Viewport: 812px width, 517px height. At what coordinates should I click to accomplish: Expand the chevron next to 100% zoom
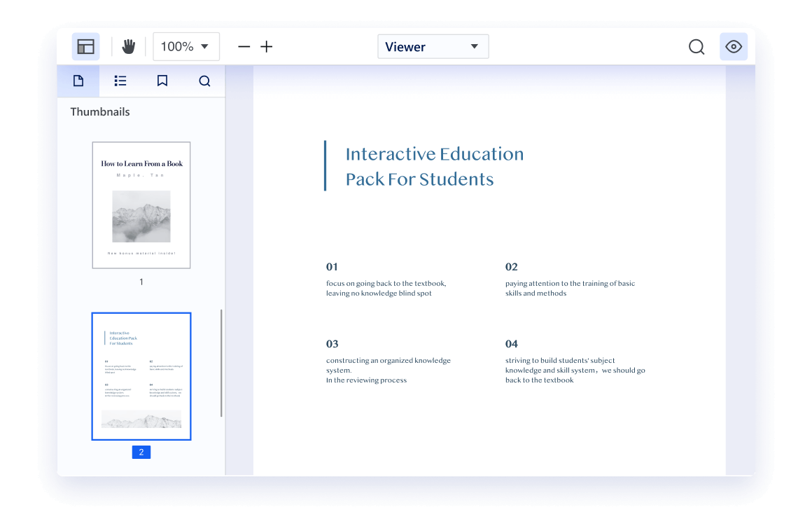coord(205,46)
